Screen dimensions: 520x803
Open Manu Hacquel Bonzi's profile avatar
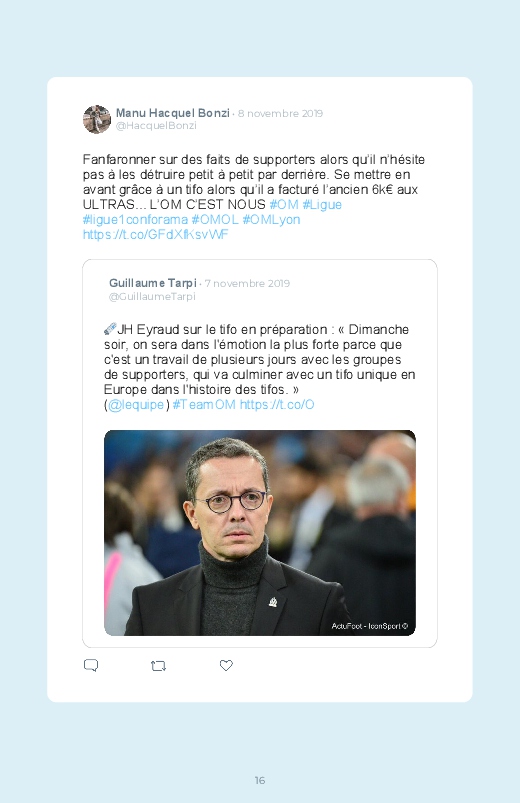click(x=97, y=119)
